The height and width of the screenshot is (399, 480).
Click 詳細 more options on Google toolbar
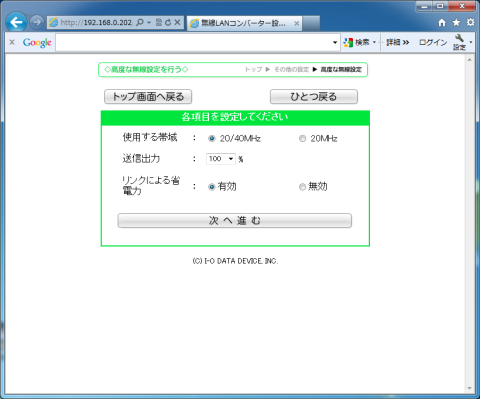397,42
